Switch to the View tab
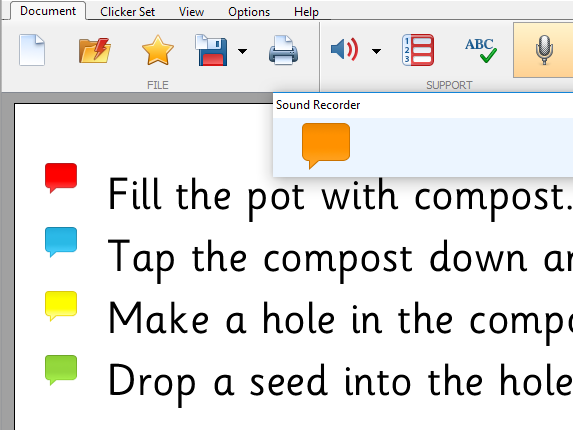 pos(191,12)
